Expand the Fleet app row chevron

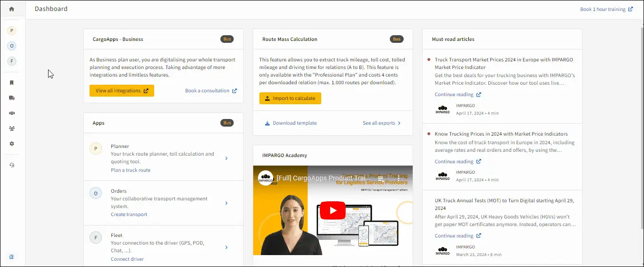(x=226, y=247)
